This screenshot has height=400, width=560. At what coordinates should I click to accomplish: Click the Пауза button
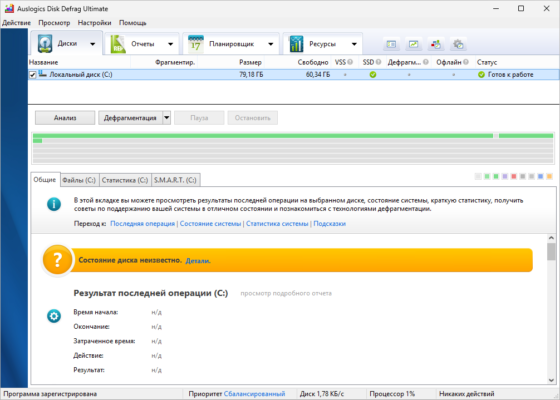pos(199,118)
